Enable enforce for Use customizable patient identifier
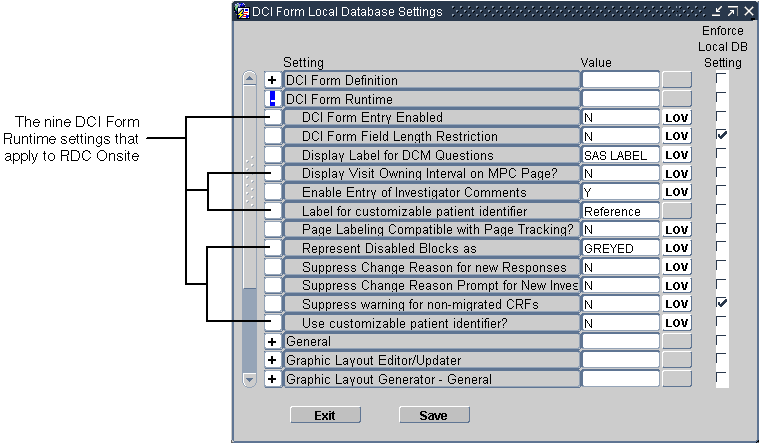The width and height of the screenshot is (760, 443). pyautogui.click(x=721, y=321)
